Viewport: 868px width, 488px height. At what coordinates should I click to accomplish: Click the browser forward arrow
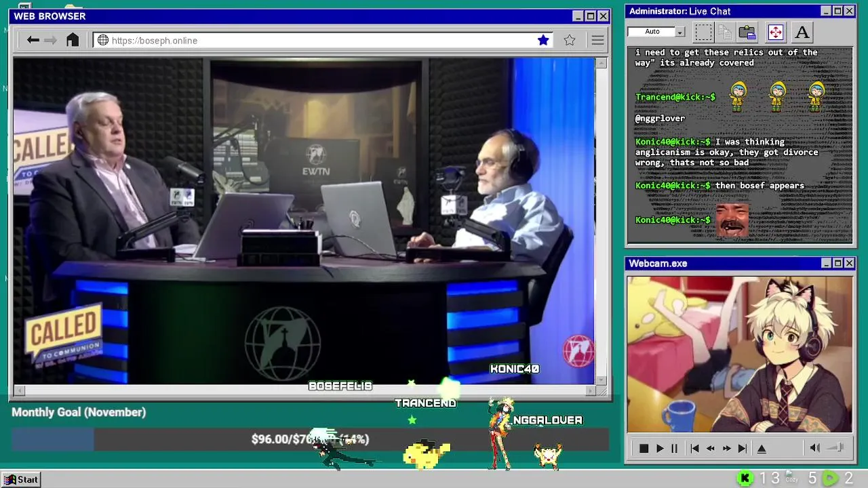[x=50, y=40]
